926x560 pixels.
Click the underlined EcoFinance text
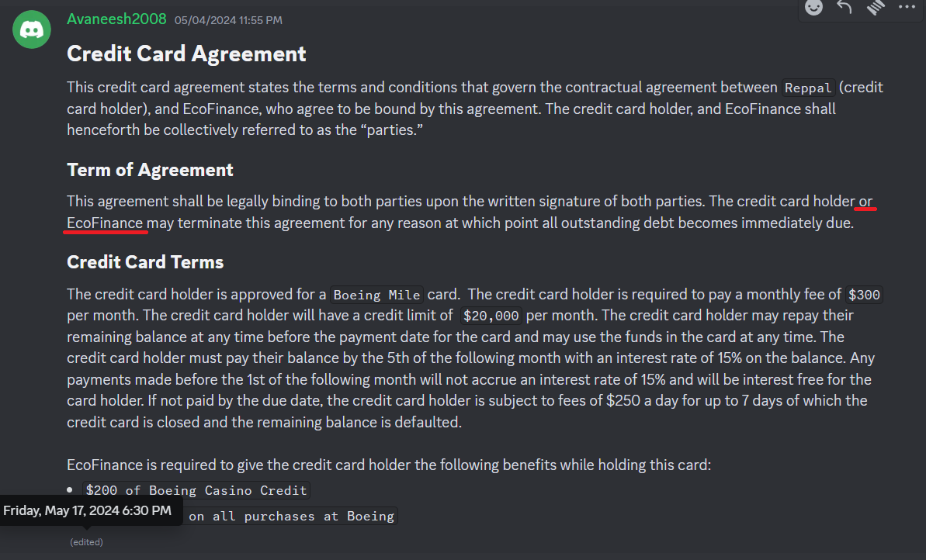click(105, 223)
